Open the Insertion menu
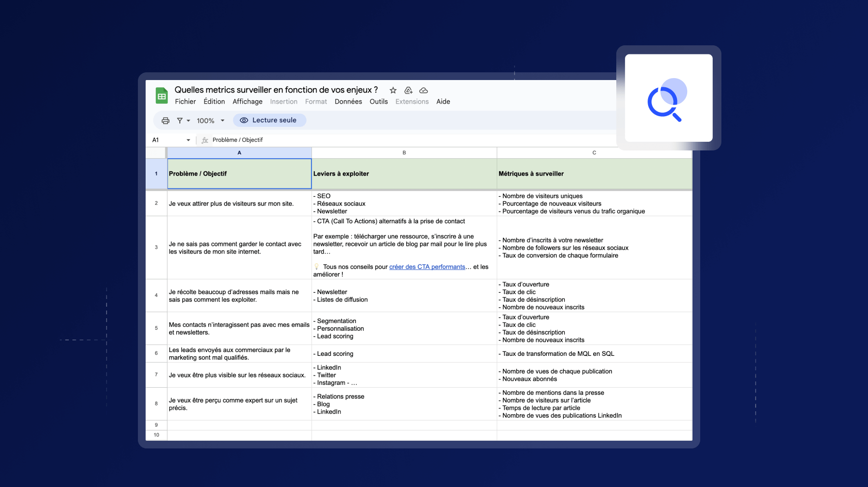The height and width of the screenshot is (487, 868). click(284, 102)
